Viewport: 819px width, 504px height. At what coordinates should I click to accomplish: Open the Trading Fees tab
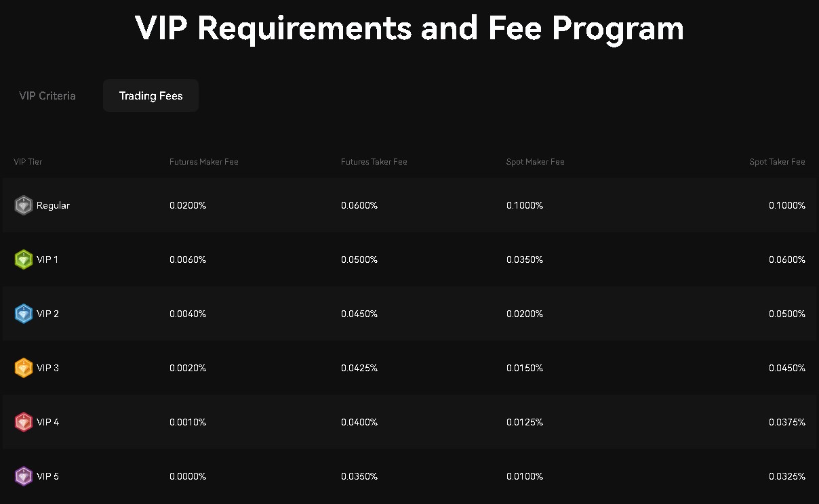click(151, 96)
